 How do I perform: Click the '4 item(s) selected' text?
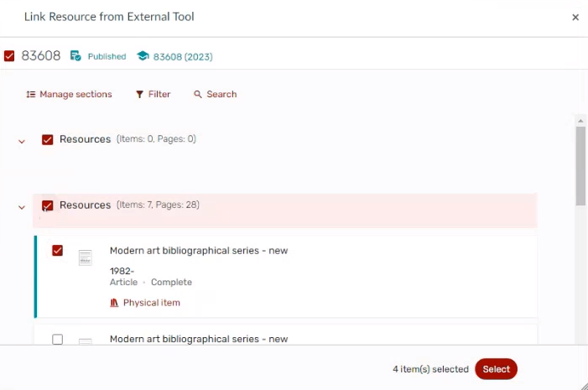(x=430, y=369)
